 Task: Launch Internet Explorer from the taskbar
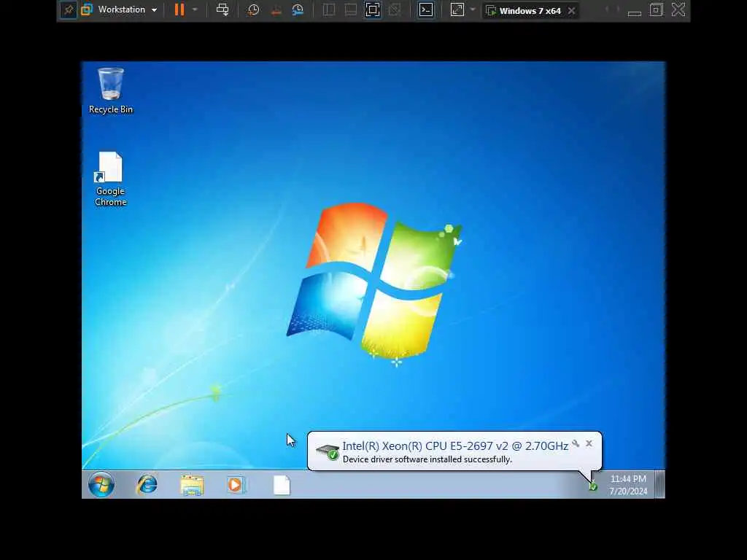(x=147, y=485)
